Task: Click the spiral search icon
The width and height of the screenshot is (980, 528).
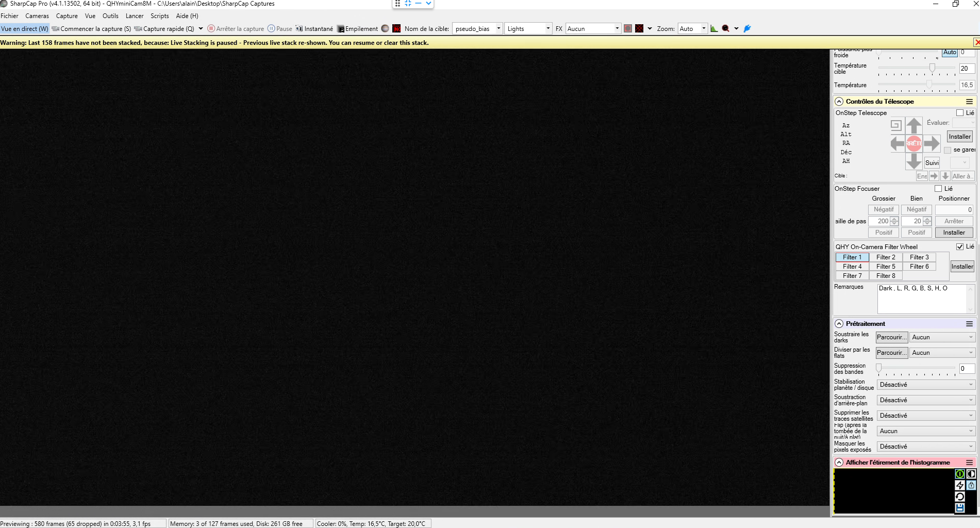Action: 896,125
